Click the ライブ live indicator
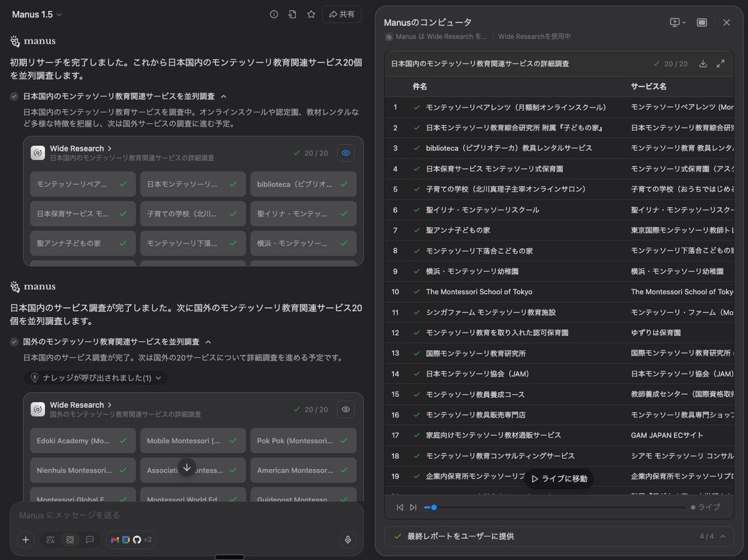The width and height of the screenshot is (748, 560). (705, 507)
